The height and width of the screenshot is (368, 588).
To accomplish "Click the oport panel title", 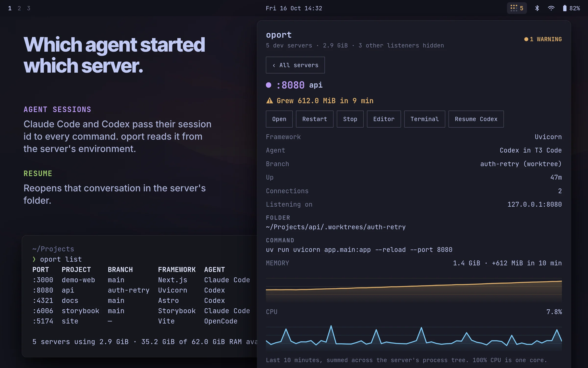I will click(x=279, y=35).
